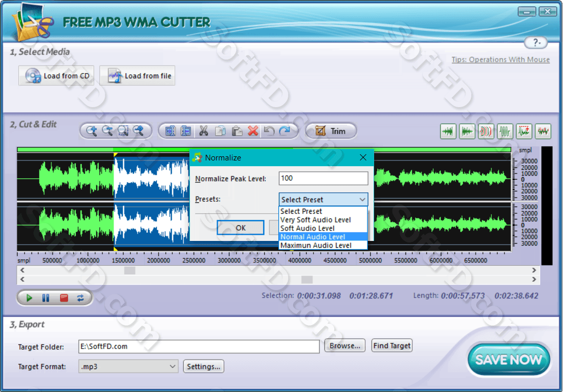Open the echo effect icon
This screenshot has height=392, width=563.
[486, 131]
